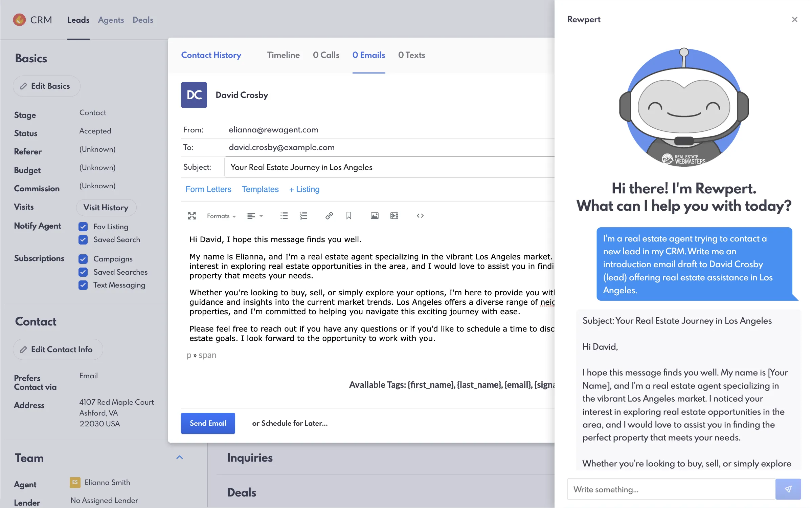Send message with paper plane icon
Image resolution: width=812 pixels, height=508 pixels.
click(x=788, y=489)
